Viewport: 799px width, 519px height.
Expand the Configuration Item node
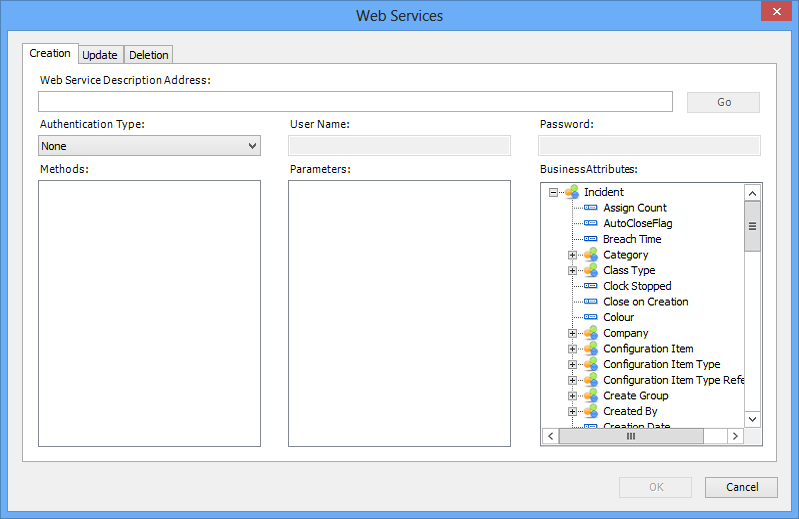coord(573,349)
